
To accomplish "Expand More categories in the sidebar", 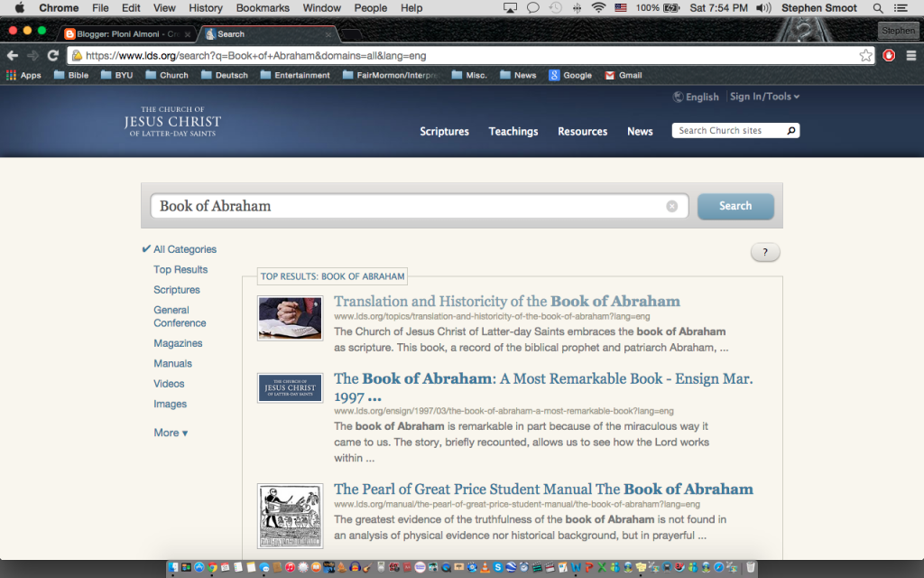I will [x=171, y=433].
